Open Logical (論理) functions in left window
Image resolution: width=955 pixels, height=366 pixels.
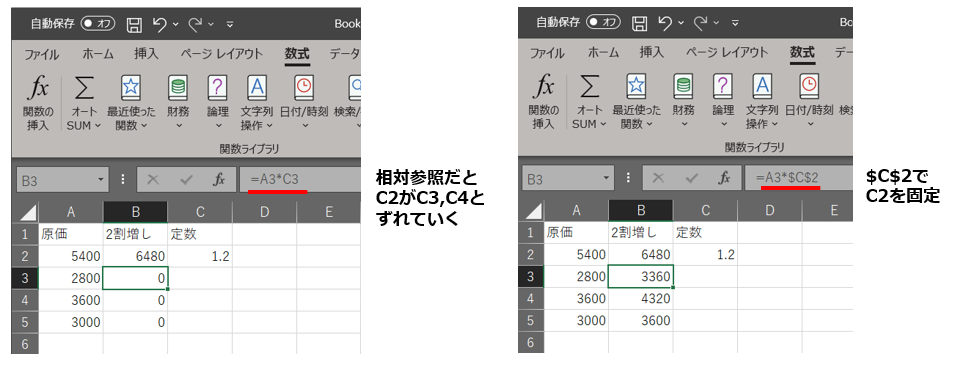coord(217,88)
